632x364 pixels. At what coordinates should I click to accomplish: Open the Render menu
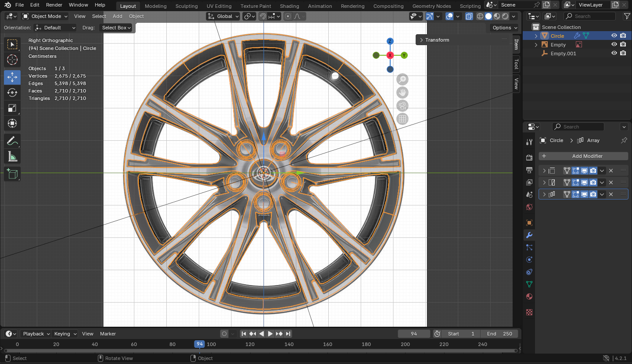click(54, 5)
